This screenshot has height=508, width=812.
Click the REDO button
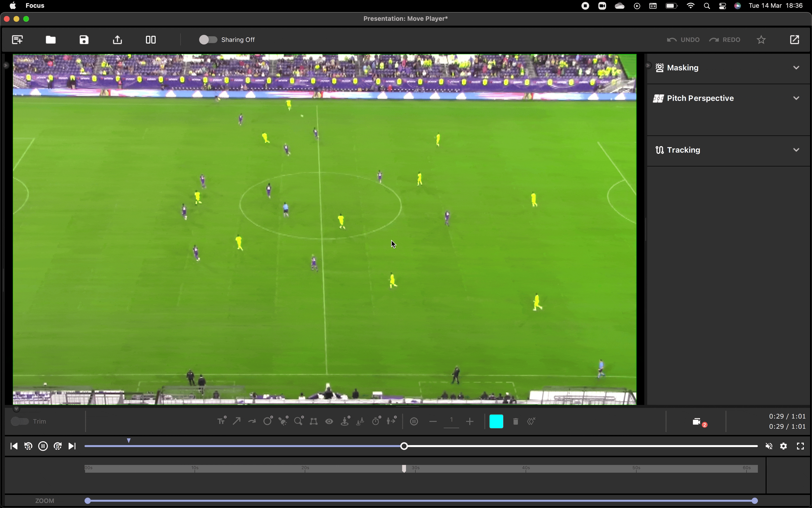pyautogui.click(x=725, y=40)
